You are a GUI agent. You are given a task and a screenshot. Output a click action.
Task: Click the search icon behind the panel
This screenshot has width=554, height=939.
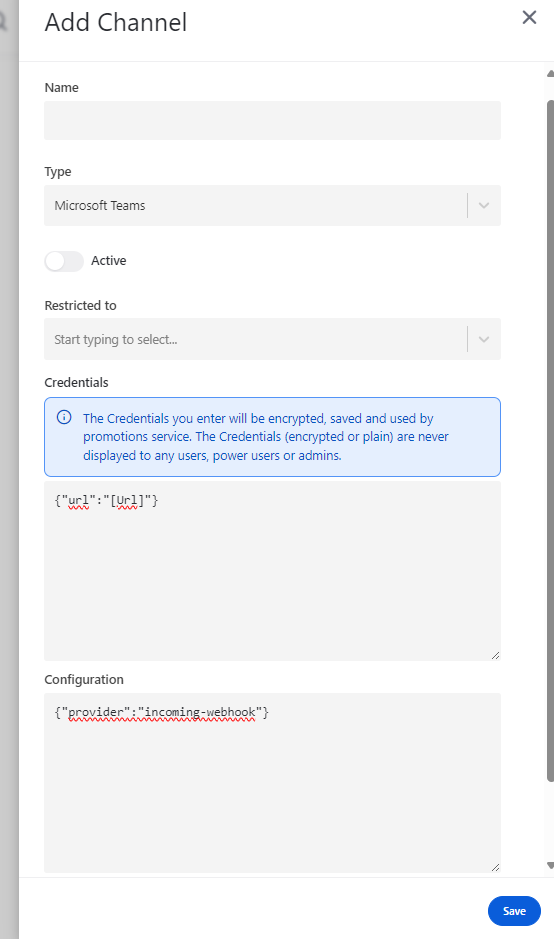point(4,22)
